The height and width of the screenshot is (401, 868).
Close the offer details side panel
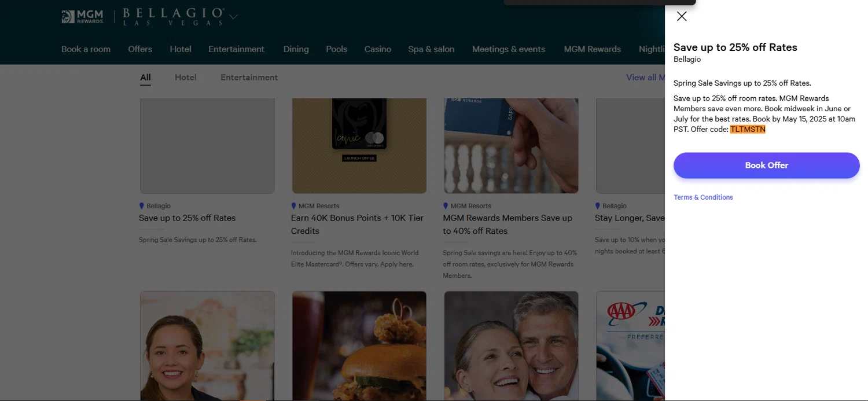click(x=682, y=16)
